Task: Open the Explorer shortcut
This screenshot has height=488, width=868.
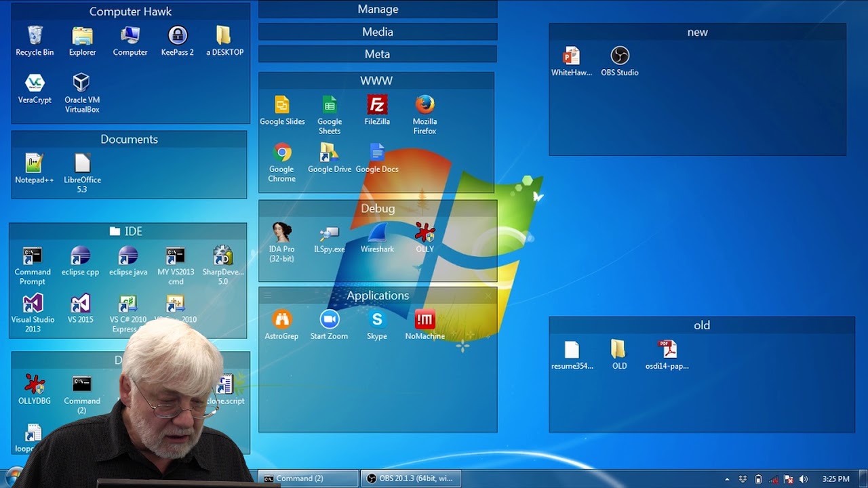Action: click(82, 41)
